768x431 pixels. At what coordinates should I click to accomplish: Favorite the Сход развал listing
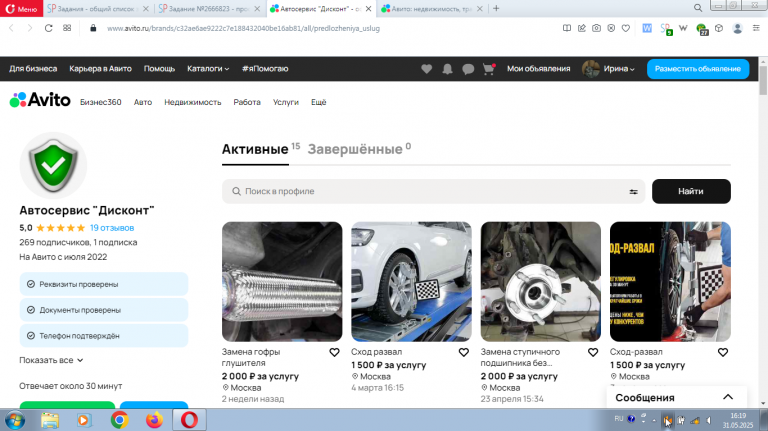pos(463,353)
